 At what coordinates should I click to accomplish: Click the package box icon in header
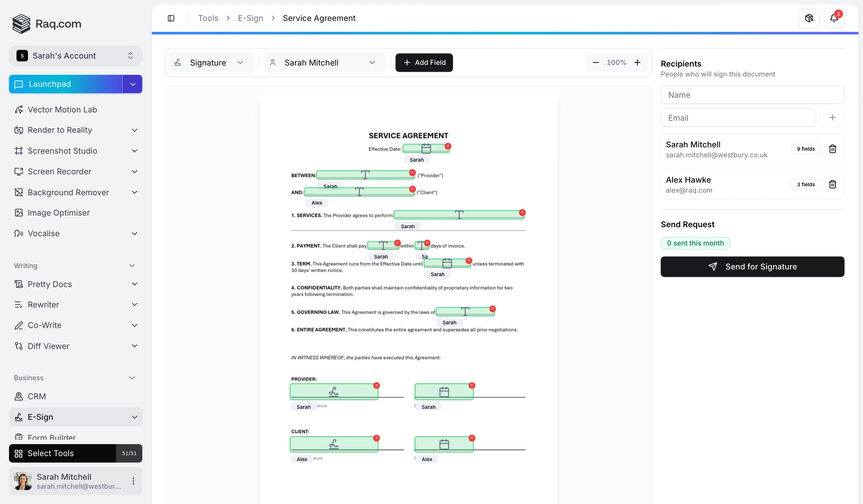(809, 18)
